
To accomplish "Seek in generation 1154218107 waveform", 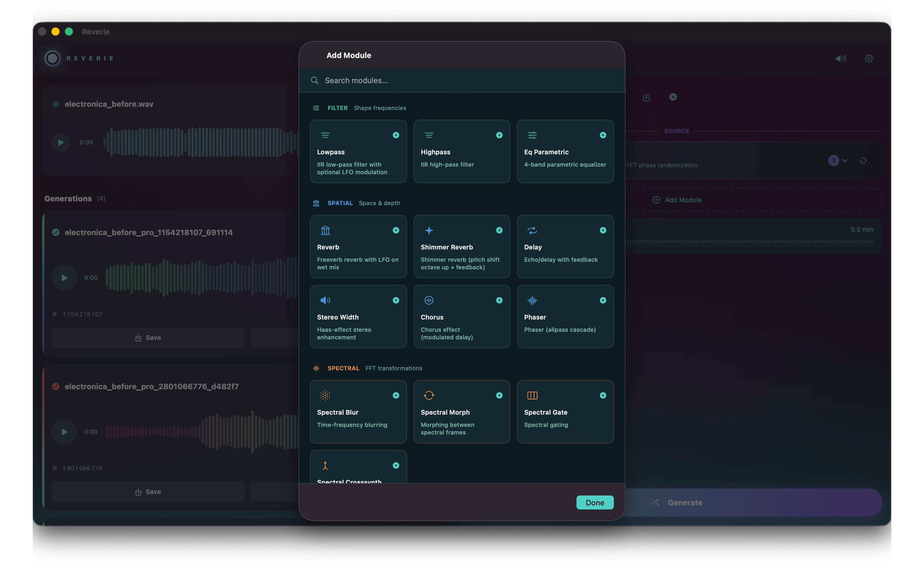I will 202,278.
